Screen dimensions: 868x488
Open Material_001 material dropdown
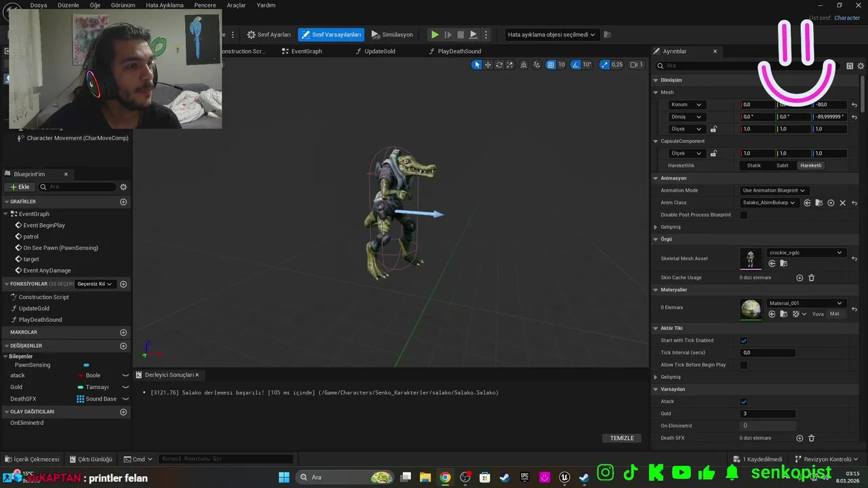[806, 303]
